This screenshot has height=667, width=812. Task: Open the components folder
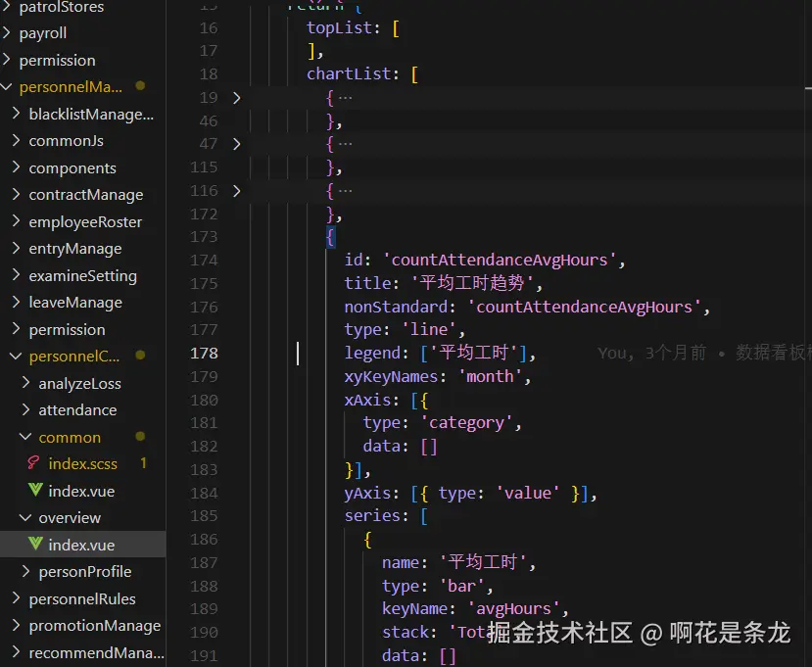click(72, 168)
